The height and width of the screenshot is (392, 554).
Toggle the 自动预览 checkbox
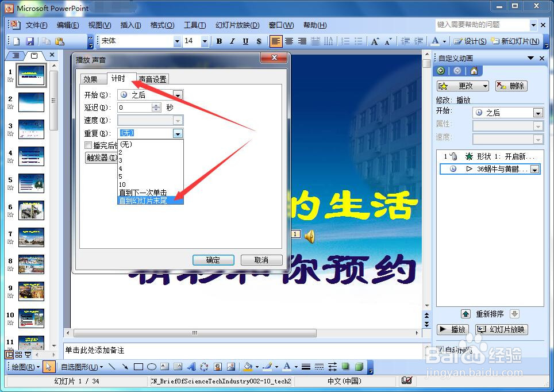point(440,350)
